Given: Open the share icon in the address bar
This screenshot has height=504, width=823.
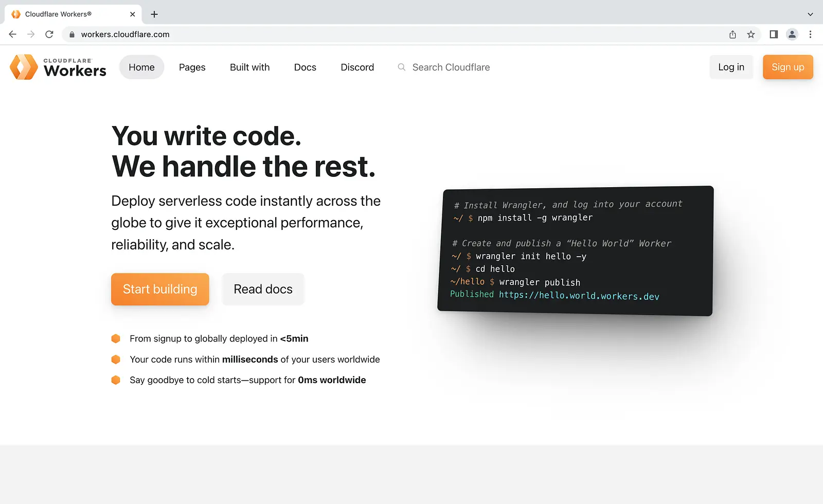Looking at the screenshot, I should coord(732,34).
